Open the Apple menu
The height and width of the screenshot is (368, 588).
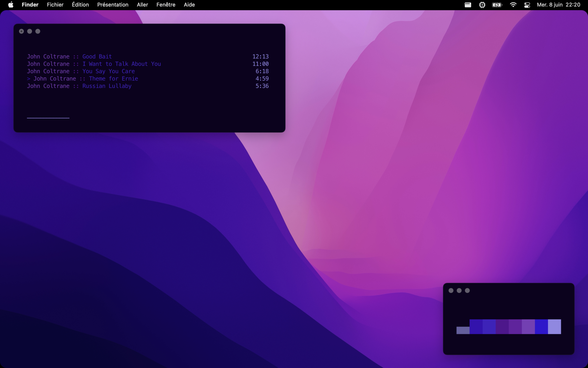pos(11,5)
